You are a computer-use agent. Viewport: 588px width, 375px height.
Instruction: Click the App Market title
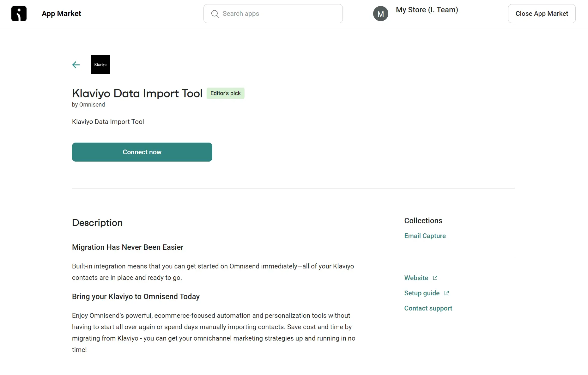(x=61, y=14)
